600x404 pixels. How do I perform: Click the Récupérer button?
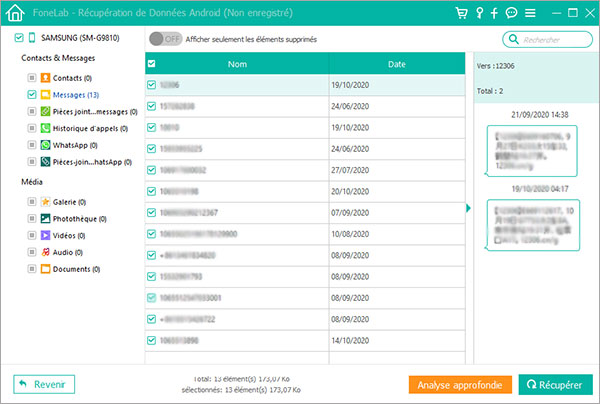coord(555,384)
